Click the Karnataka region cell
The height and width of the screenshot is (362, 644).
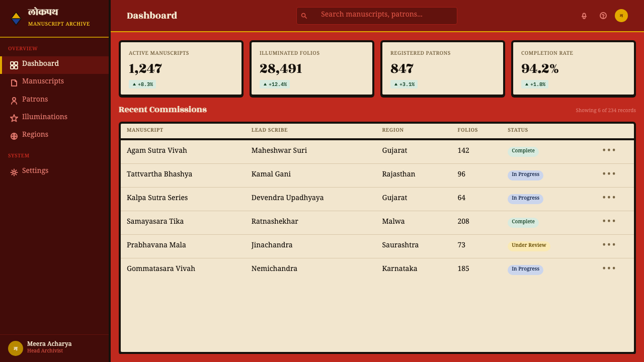400,268
